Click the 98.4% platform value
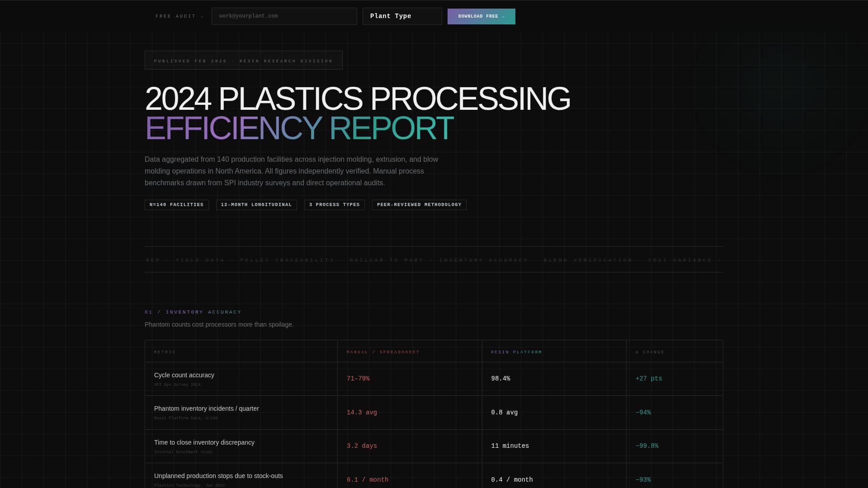This screenshot has height=488, width=868. click(x=500, y=379)
